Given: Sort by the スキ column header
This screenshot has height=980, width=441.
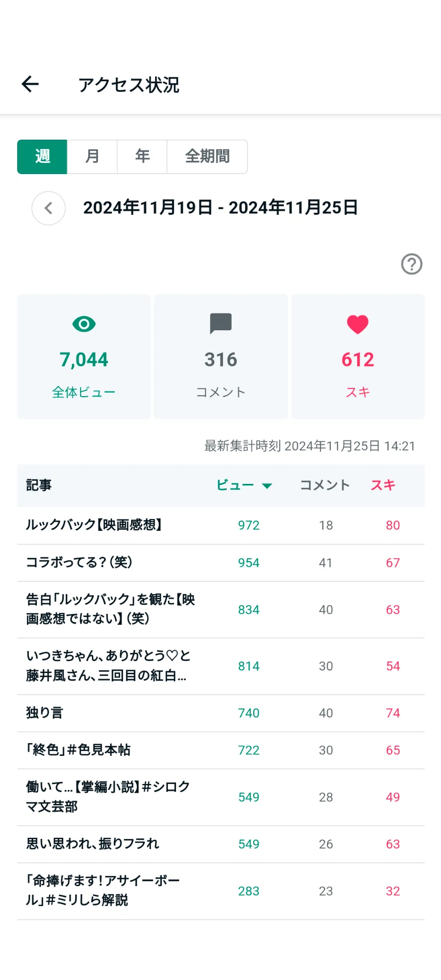Looking at the screenshot, I should pyautogui.click(x=383, y=485).
